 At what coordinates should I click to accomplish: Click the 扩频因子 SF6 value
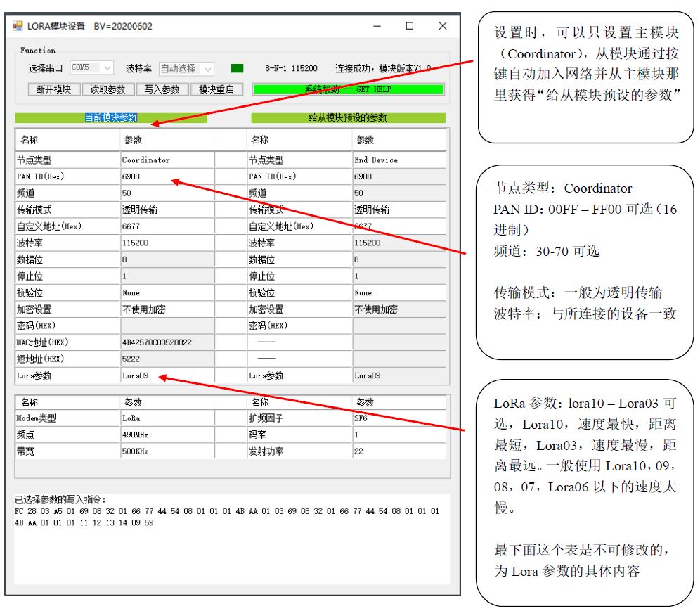[399, 418]
